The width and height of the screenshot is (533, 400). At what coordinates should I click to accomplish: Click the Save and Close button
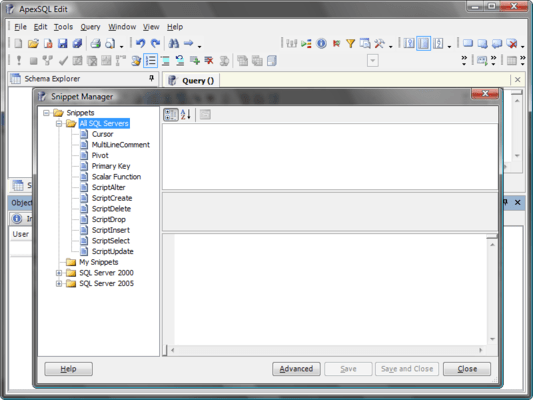click(407, 369)
